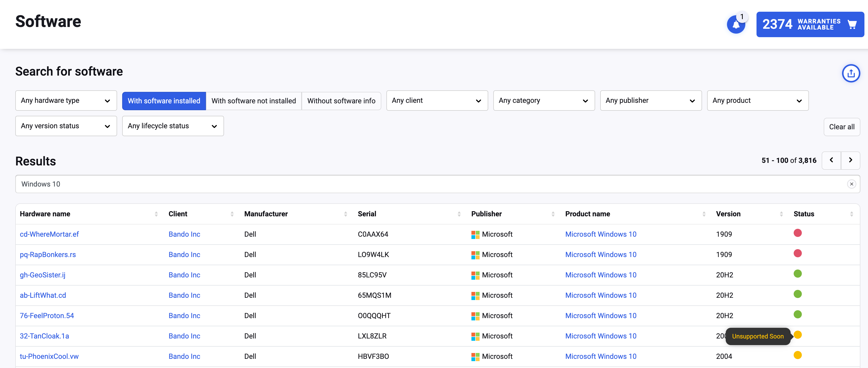
Task: Open Any hardware type dropdown
Action: tap(66, 101)
